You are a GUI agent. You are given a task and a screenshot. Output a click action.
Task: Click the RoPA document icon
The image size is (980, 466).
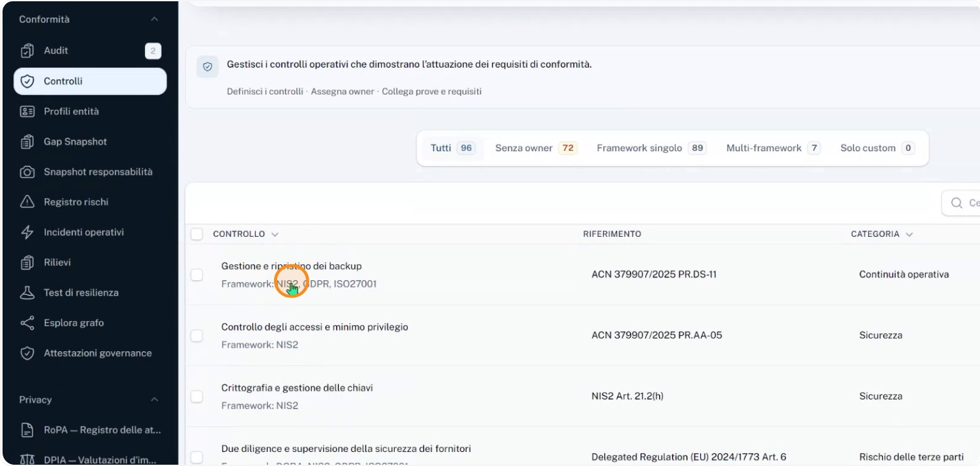coord(27,430)
